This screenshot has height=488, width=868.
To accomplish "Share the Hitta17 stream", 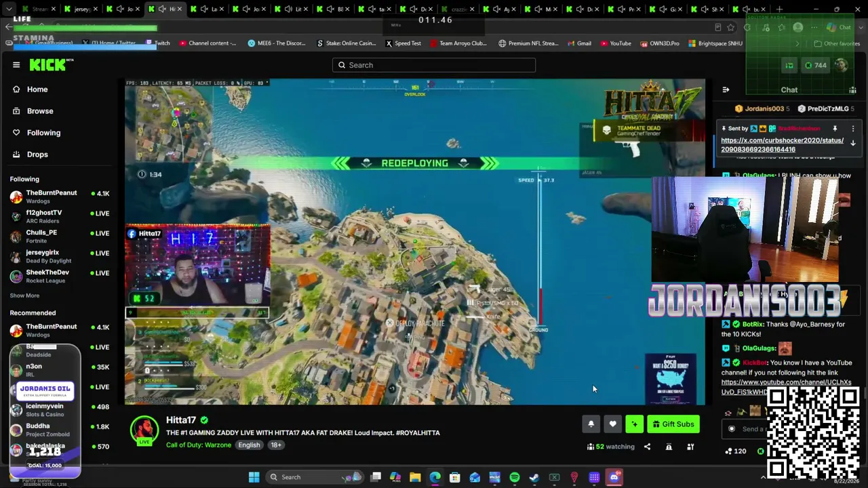I will pyautogui.click(x=647, y=447).
